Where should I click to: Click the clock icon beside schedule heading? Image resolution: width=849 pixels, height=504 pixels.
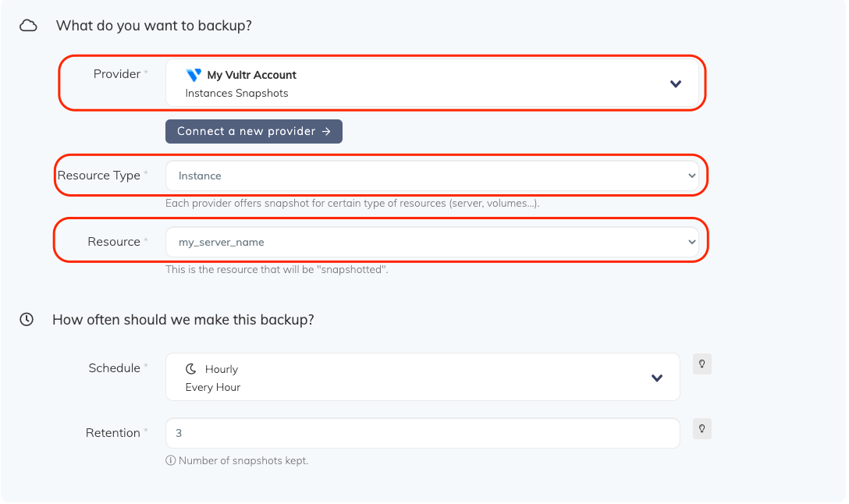tap(27, 320)
